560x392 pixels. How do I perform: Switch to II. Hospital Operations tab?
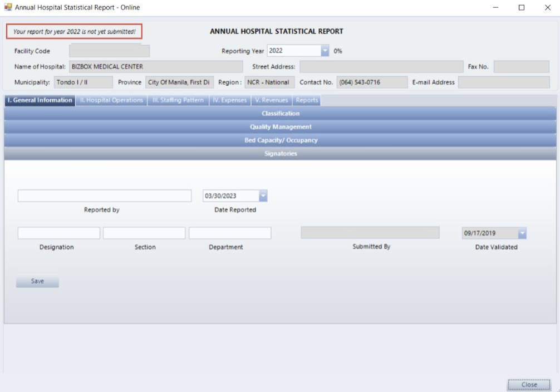111,100
